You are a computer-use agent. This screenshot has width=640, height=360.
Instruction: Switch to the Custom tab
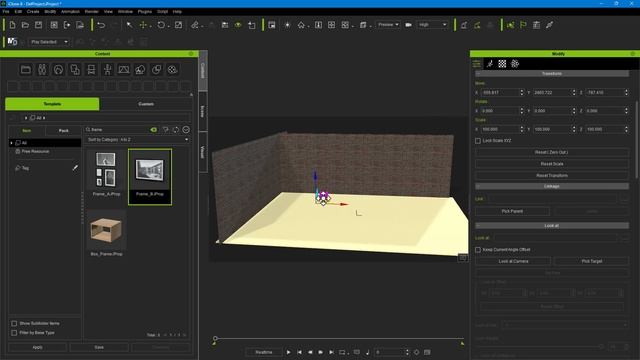(x=146, y=104)
